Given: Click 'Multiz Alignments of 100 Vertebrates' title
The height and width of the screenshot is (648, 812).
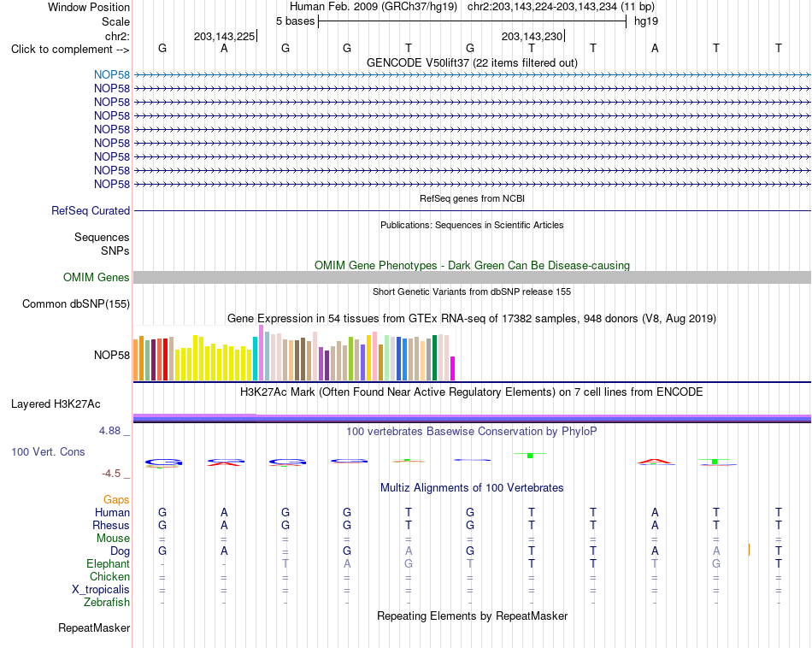Looking at the screenshot, I should pos(472,488).
